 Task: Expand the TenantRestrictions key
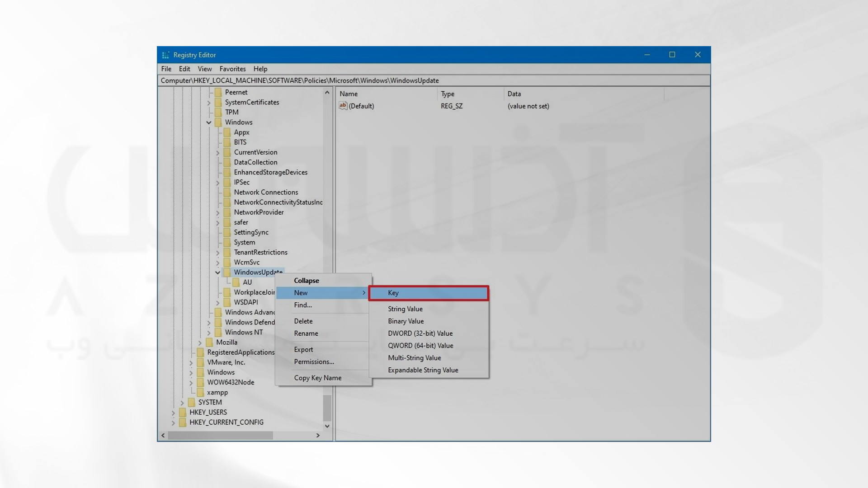click(217, 253)
